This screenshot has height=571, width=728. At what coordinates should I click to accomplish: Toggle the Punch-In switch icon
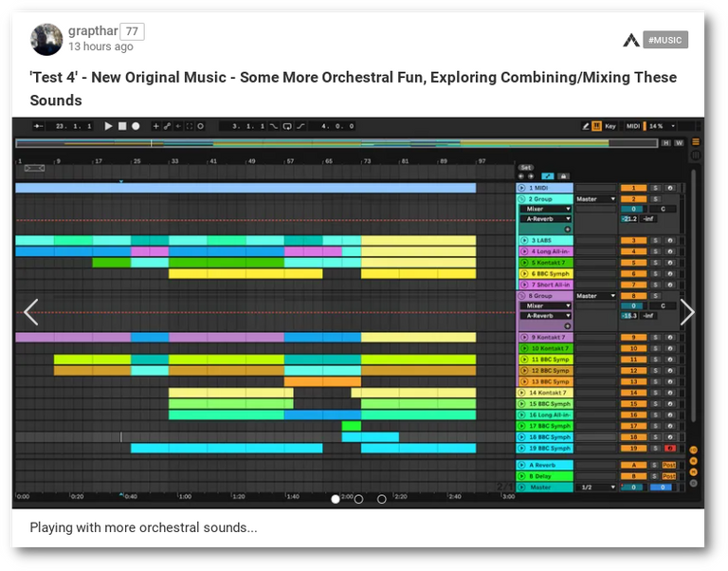pos(274,126)
